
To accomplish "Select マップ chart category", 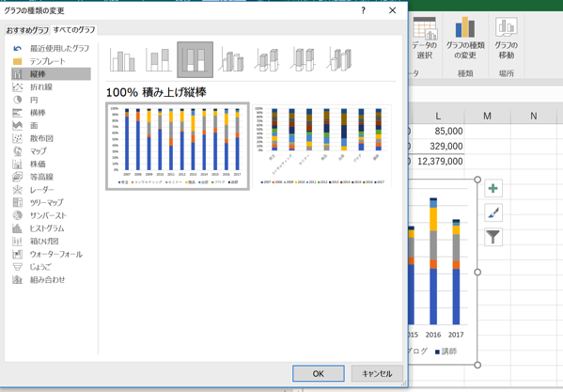I will pos(51,151).
